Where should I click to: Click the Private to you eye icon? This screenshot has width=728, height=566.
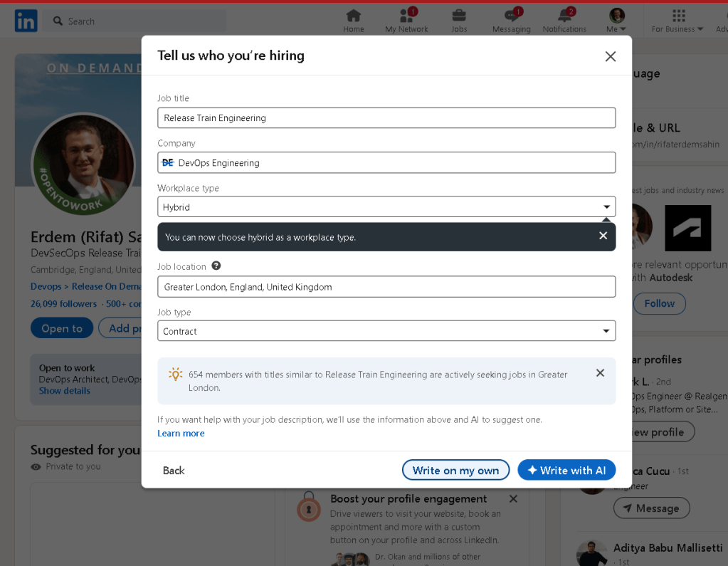point(36,466)
